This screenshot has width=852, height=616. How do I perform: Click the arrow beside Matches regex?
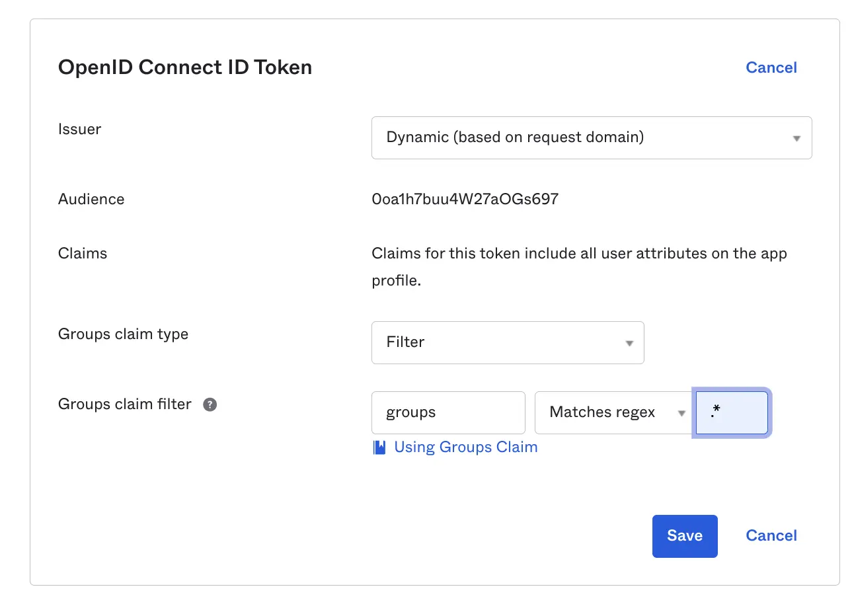681,413
